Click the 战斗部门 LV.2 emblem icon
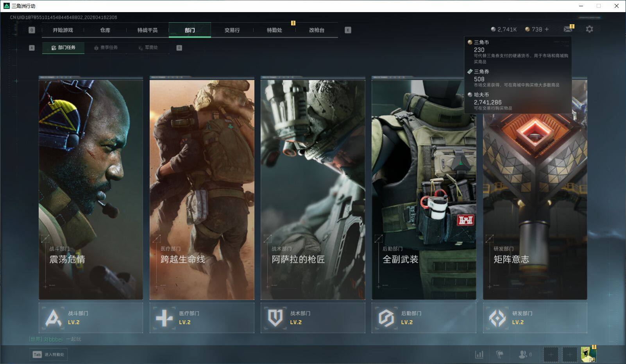626x364 pixels. point(54,318)
